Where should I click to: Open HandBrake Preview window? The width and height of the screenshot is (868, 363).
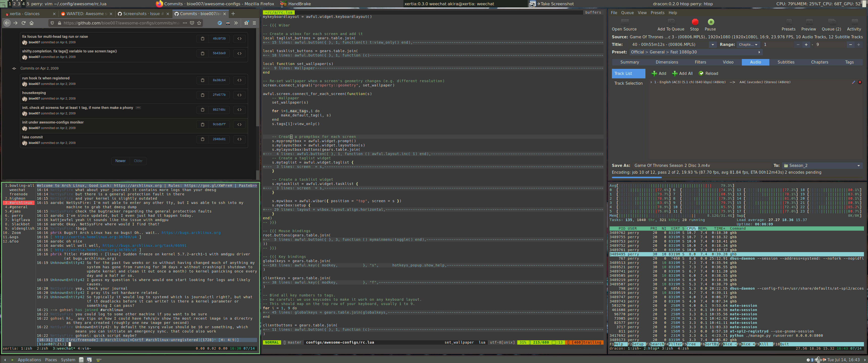click(x=809, y=25)
